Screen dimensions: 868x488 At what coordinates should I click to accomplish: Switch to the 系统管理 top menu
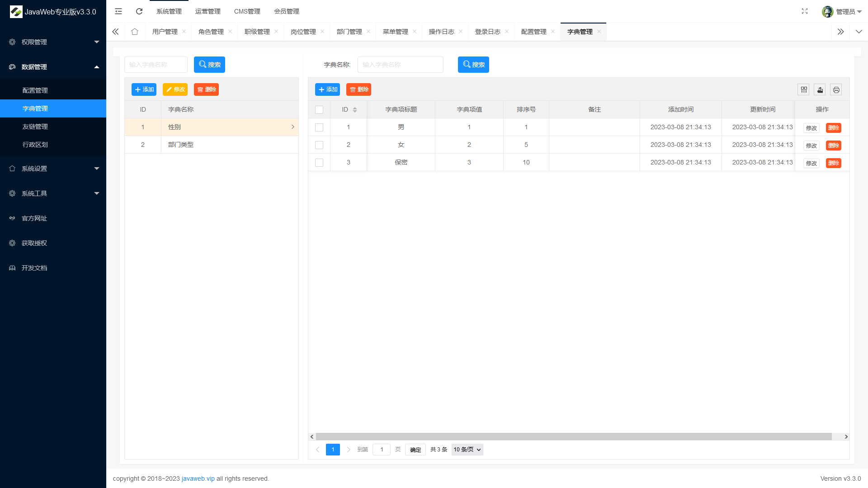coord(169,11)
